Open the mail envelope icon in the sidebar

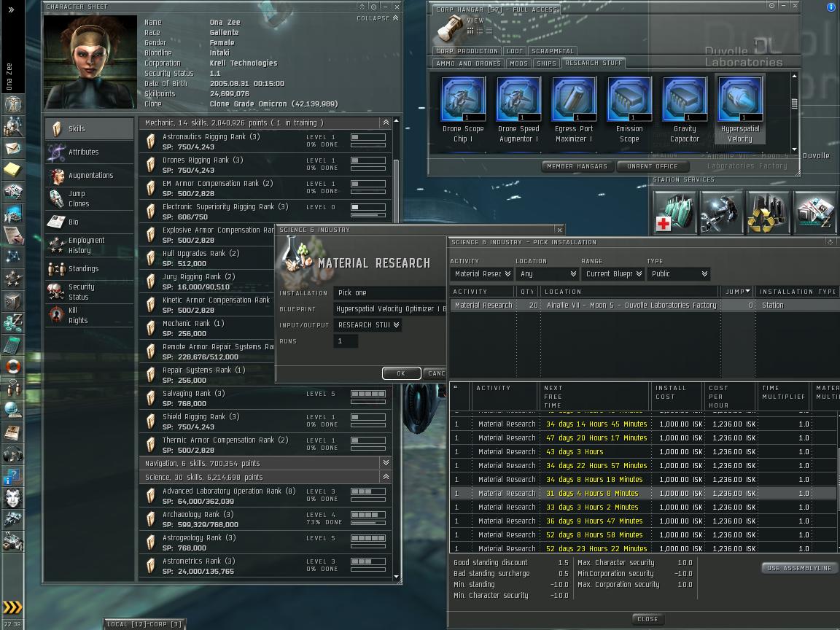coord(12,148)
